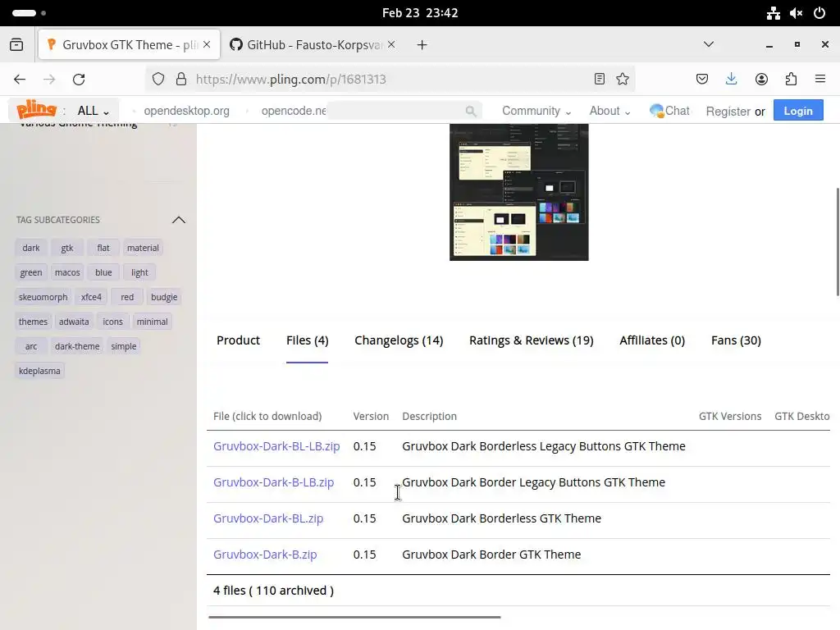This screenshot has width=840, height=630.
Task: Select the budgie tag
Action: point(164,297)
